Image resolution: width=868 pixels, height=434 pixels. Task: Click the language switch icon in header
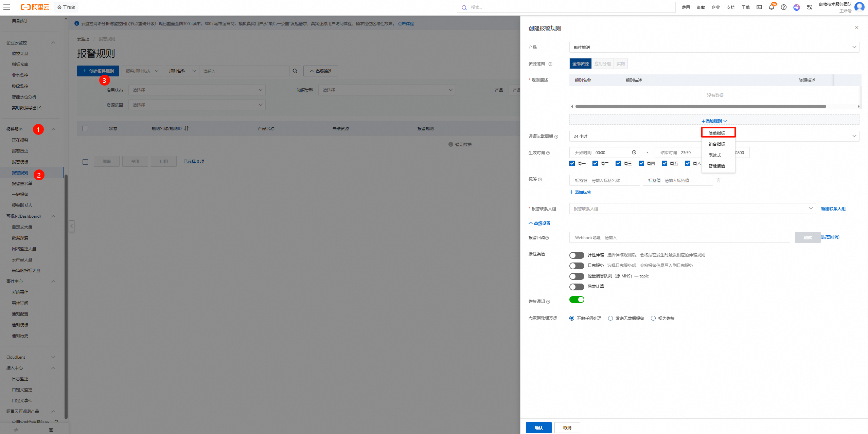(810, 7)
